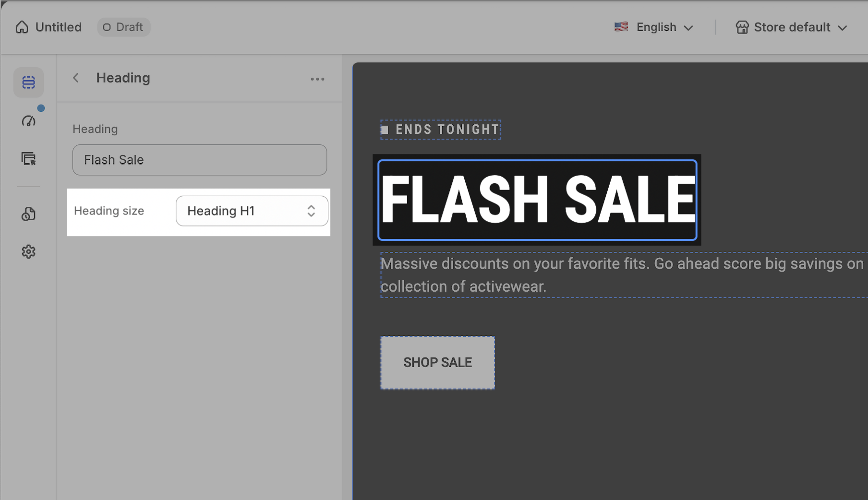Image resolution: width=868 pixels, height=500 pixels.
Task: Go back using the Heading back arrow
Action: [76, 78]
